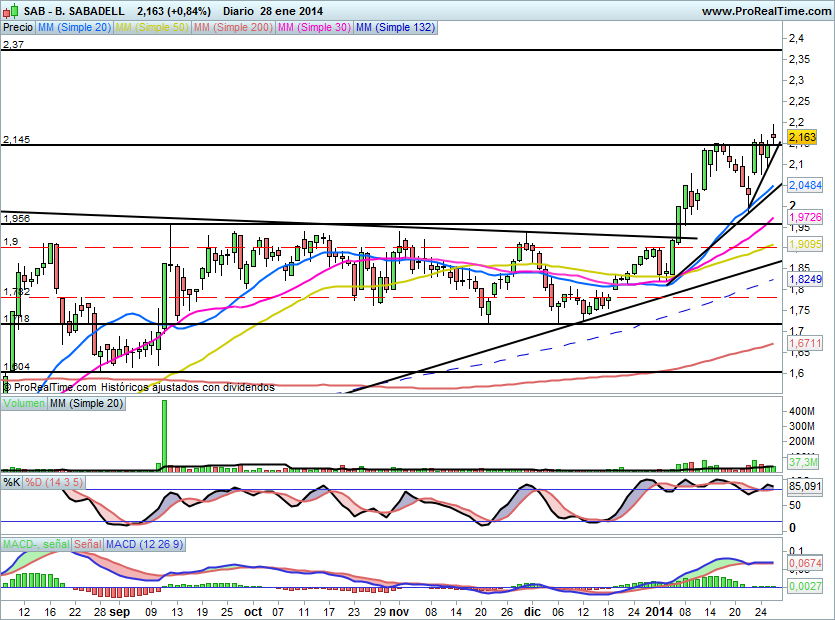Click the MACD (12 26 9) label

tap(144, 544)
